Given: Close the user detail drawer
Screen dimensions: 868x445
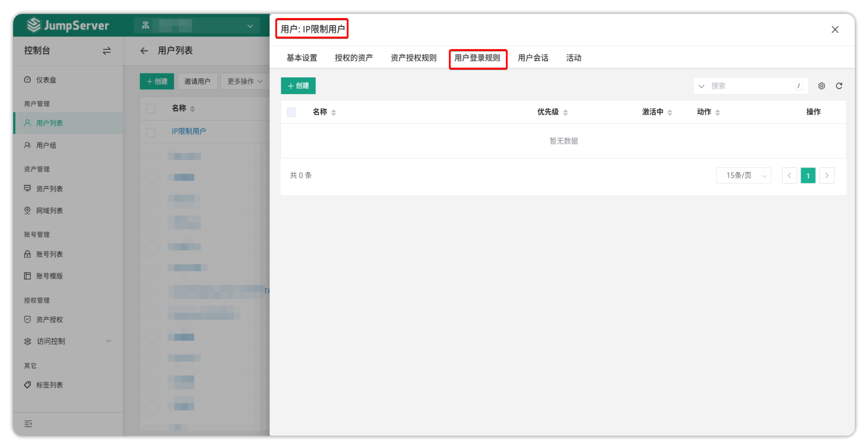Looking at the screenshot, I should 835,29.
